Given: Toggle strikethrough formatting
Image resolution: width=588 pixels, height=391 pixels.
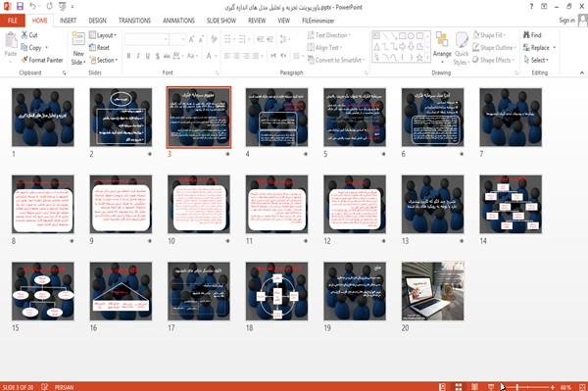Looking at the screenshot, I should [x=167, y=56].
